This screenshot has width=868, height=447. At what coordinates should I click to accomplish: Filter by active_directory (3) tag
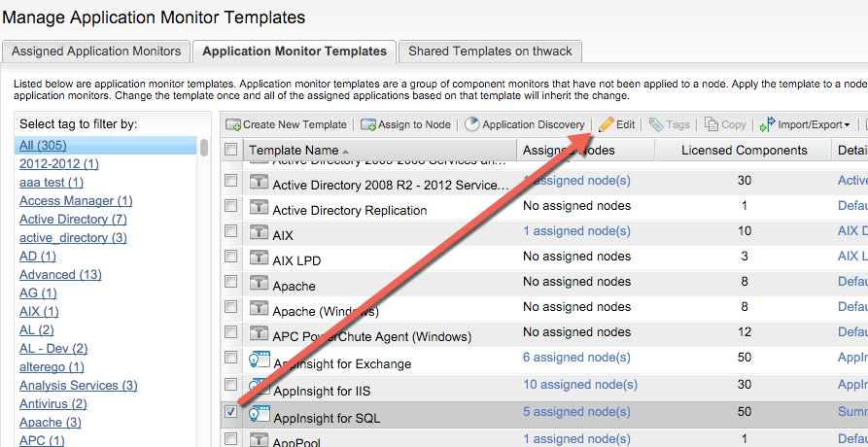pyautogui.click(x=73, y=238)
